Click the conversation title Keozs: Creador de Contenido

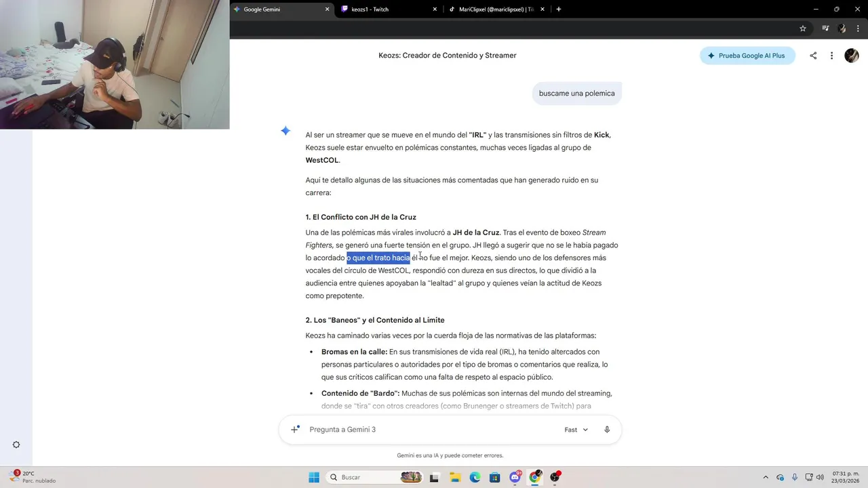pyautogui.click(x=448, y=56)
